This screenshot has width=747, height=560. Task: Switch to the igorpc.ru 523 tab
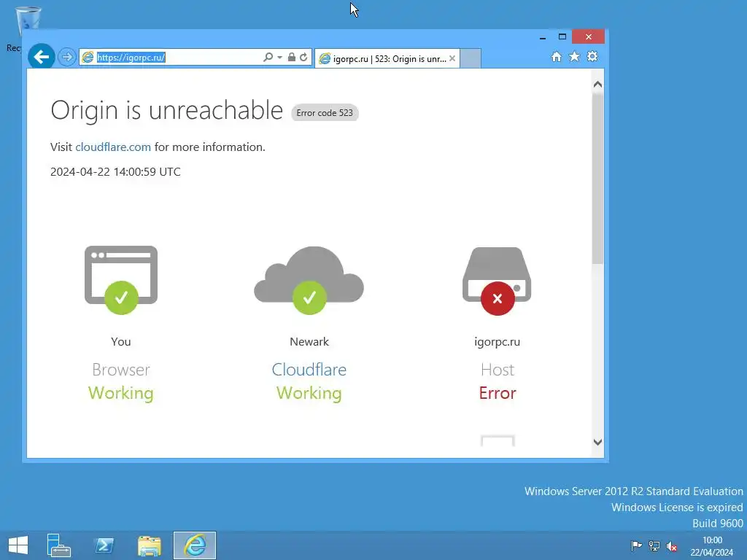387,58
